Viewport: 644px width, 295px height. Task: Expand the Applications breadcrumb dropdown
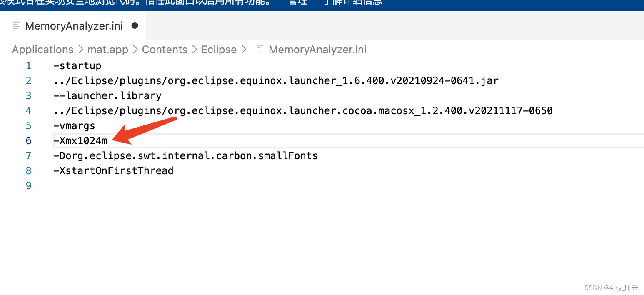(42, 49)
